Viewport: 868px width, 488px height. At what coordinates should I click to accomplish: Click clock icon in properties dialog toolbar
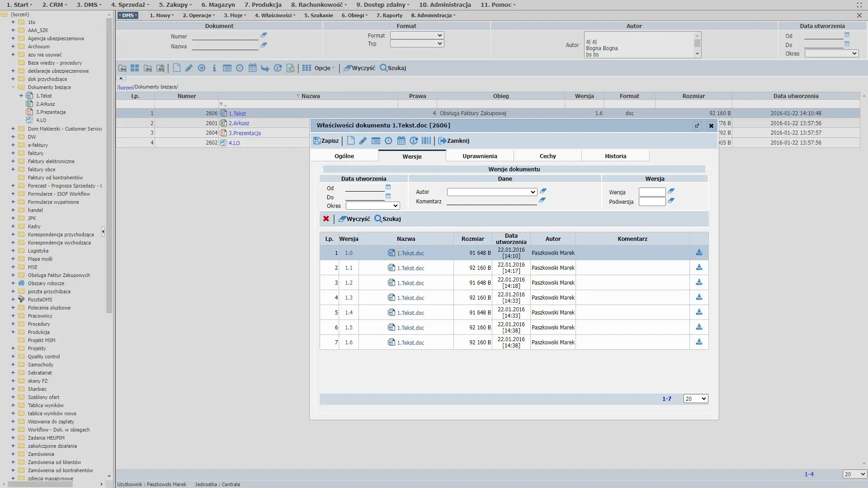388,141
